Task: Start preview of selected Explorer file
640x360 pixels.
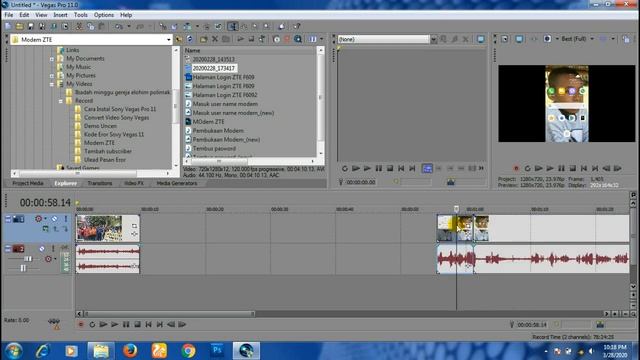Action: [x=241, y=39]
